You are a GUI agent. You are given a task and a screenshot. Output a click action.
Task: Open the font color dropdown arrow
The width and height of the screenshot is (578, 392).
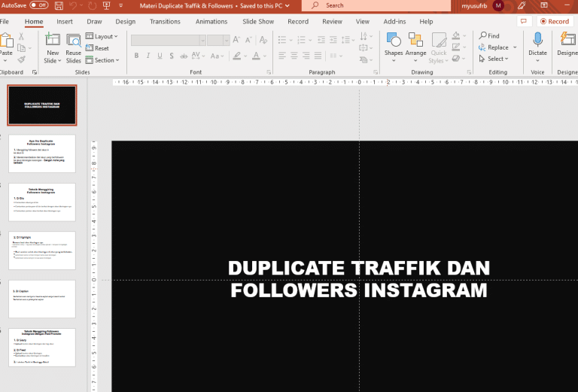pos(265,56)
